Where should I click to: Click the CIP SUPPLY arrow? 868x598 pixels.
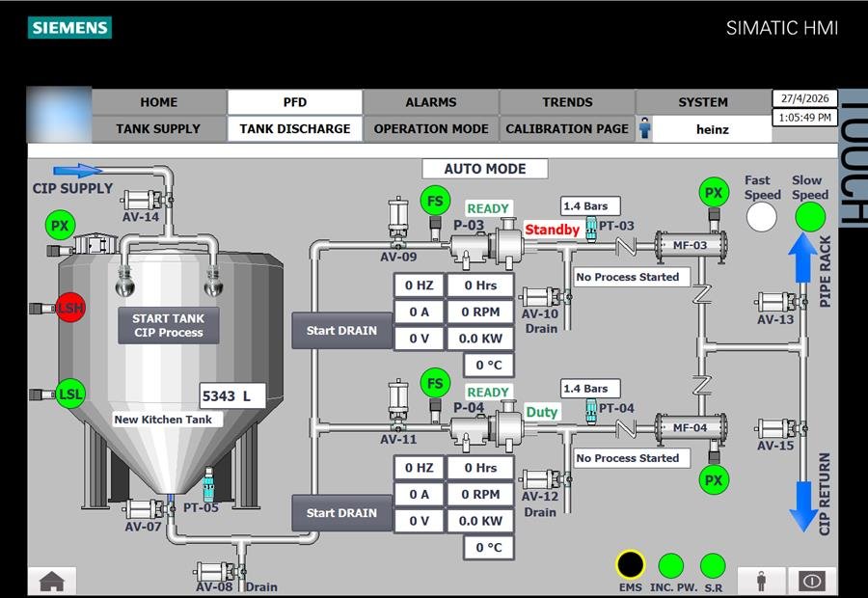point(78,171)
